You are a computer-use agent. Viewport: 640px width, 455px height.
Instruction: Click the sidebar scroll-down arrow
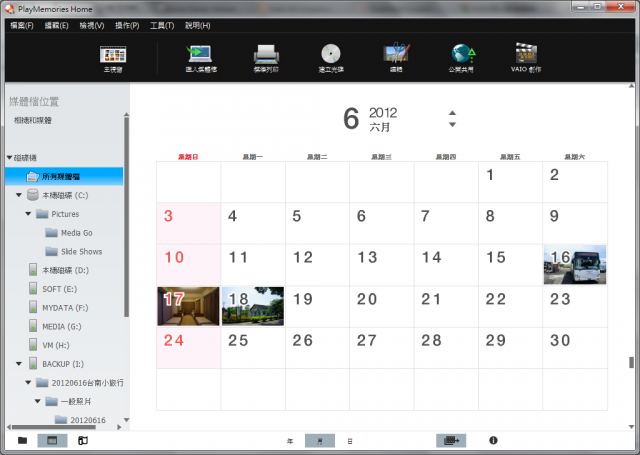tap(127, 419)
